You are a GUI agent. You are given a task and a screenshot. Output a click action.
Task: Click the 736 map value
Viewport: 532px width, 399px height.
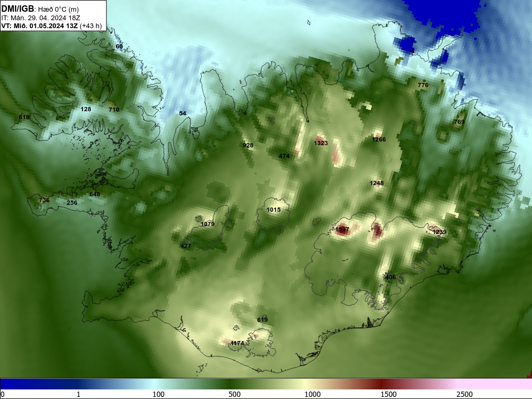(x=44, y=200)
